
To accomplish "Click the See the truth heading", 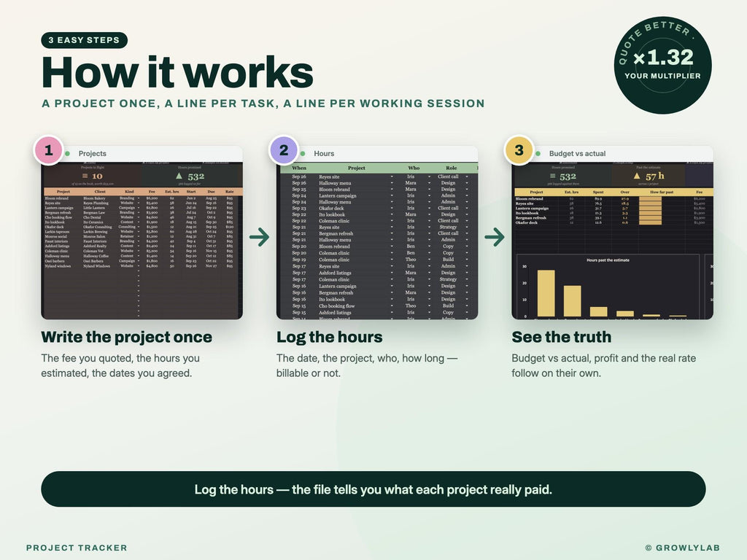I will tap(562, 337).
